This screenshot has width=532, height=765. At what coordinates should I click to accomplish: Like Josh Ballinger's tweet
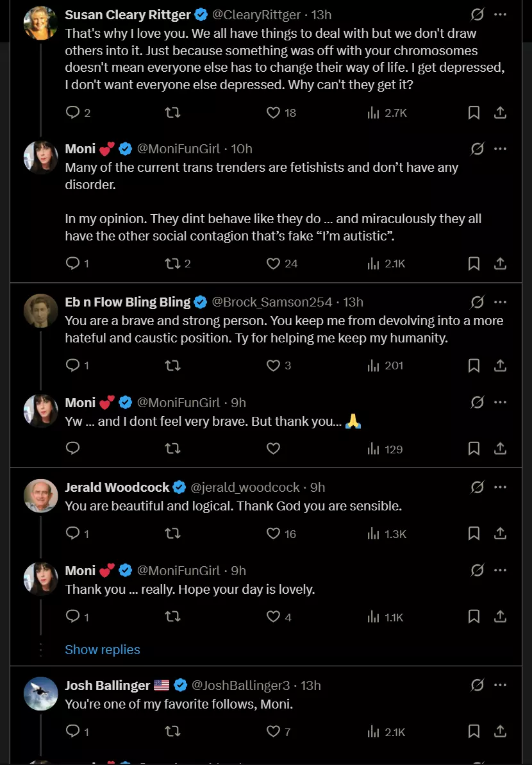point(274,732)
